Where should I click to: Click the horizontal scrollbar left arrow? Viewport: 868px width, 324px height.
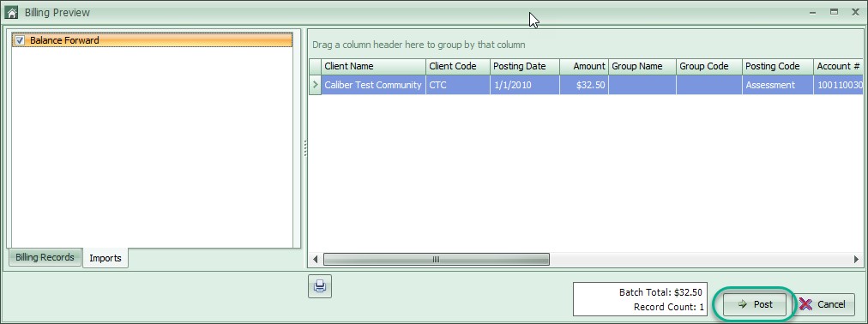click(x=316, y=260)
